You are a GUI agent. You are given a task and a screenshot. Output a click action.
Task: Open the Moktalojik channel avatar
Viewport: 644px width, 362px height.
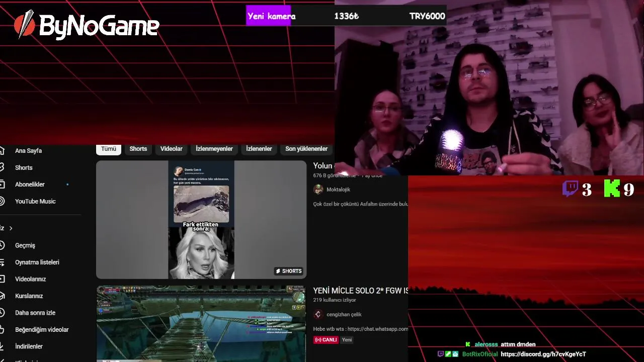tap(318, 190)
